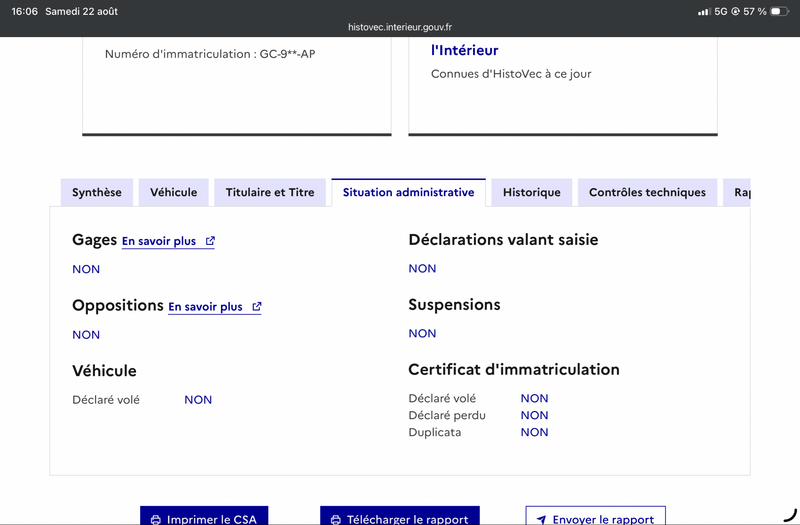The height and width of the screenshot is (525, 800).
Task: Click the NON value under Suspensions
Action: [x=422, y=333]
